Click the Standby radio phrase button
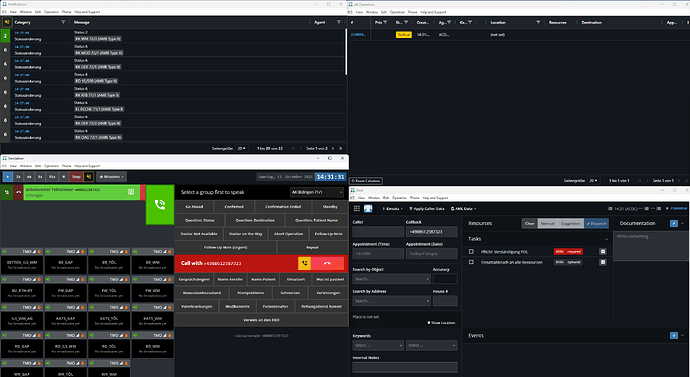This screenshot has height=377, width=690. tap(330, 207)
